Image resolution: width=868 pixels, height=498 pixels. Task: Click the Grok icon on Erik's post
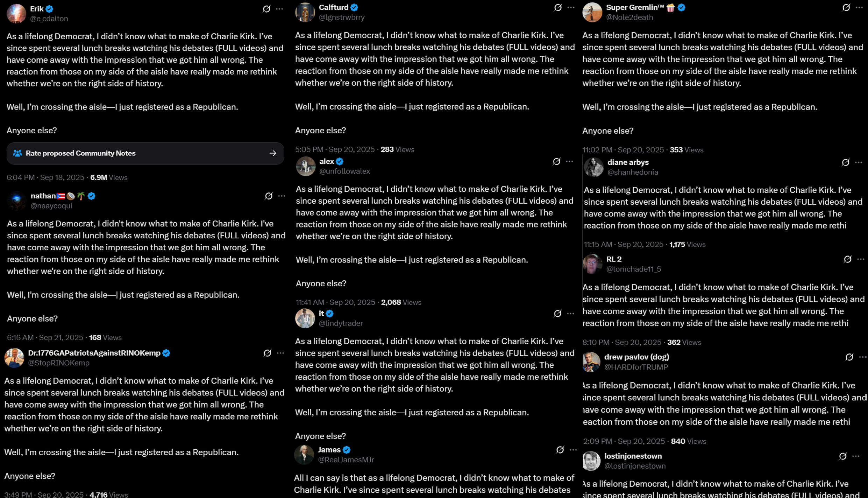click(x=266, y=9)
